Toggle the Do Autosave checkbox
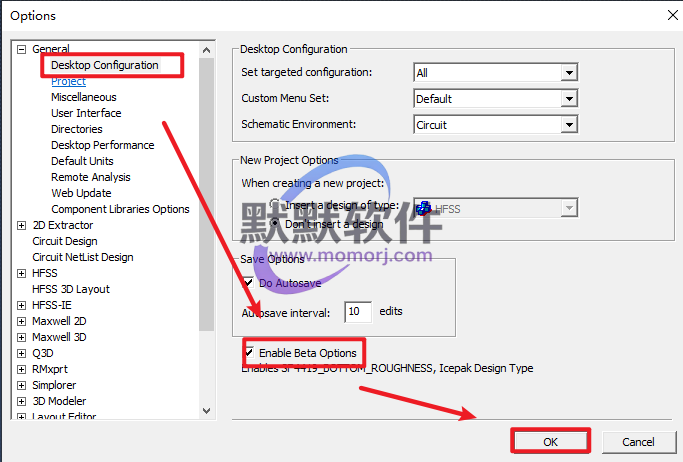Viewport: 683px width, 462px height. pos(248,283)
